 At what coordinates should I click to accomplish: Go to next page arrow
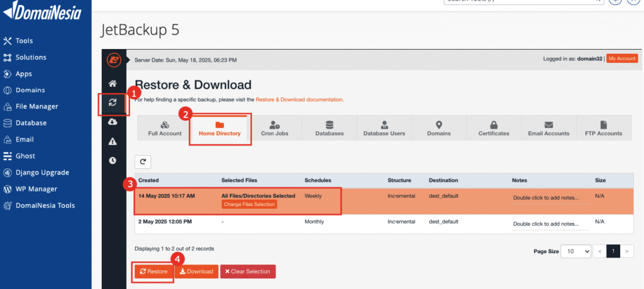(x=627, y=251)
